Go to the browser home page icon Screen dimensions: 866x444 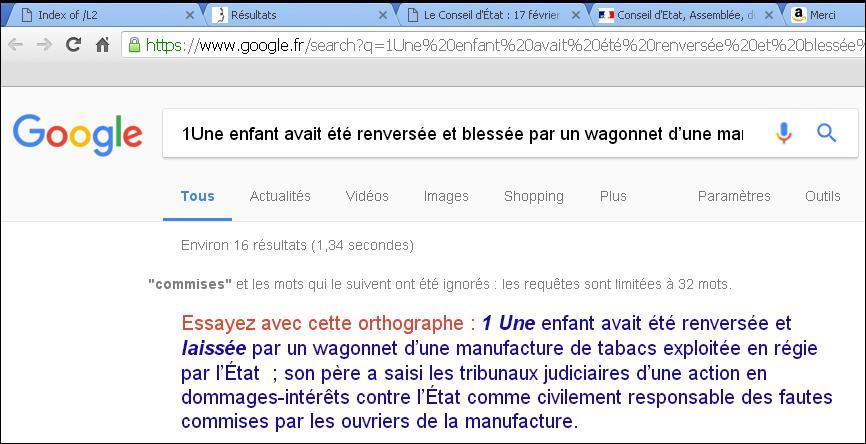tap(102, 45)
